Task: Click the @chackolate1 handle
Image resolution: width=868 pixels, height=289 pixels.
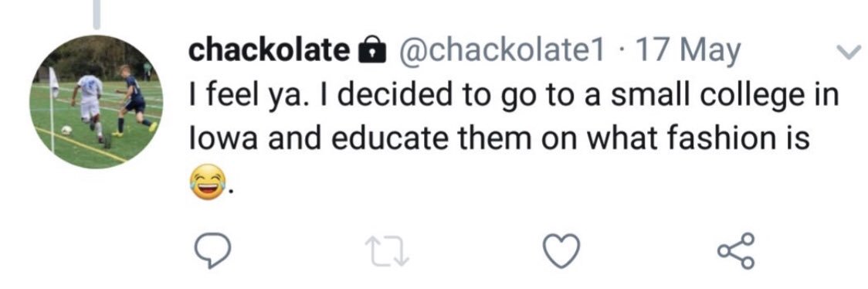Action: 500,52
